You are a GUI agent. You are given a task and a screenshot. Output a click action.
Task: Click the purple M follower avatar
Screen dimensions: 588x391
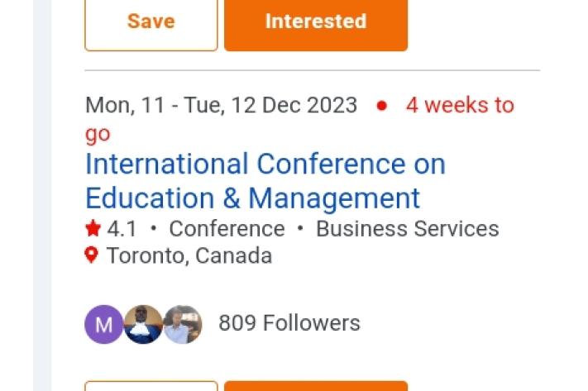103,324
